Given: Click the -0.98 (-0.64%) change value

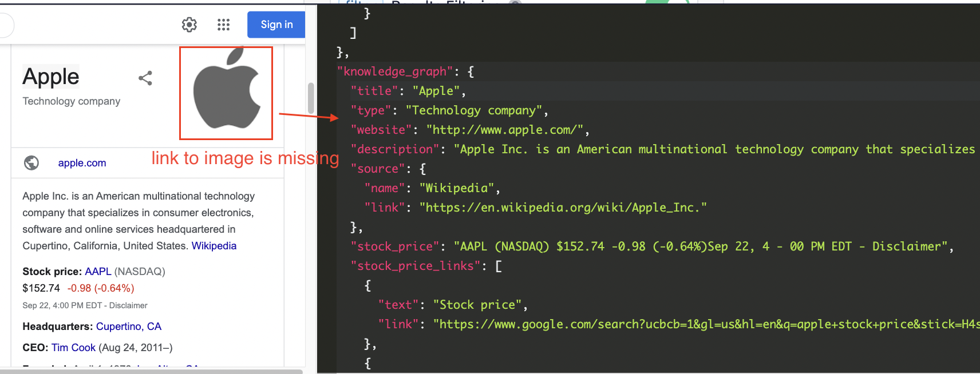Looking at the screenshot, I should pos(101,288).
